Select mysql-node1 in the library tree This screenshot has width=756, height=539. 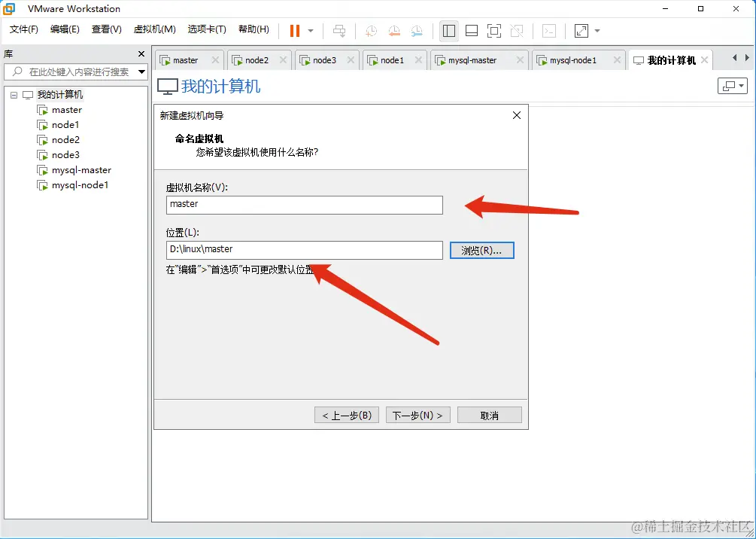point(80,185)
